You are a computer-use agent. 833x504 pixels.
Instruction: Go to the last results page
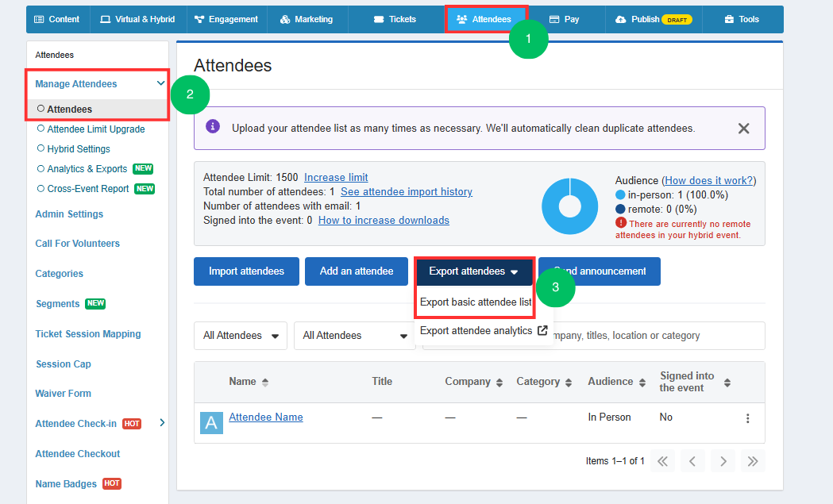pyautogui.click(x=753, y=461)
